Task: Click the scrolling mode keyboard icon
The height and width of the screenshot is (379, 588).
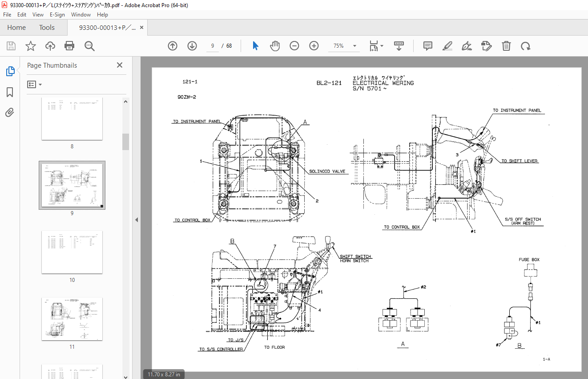Action: (399, 46)
